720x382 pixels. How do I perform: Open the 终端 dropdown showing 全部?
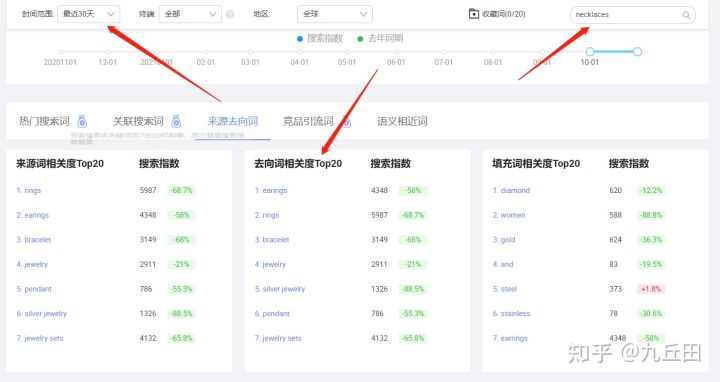pyautogui.click(x=190, y=14)
